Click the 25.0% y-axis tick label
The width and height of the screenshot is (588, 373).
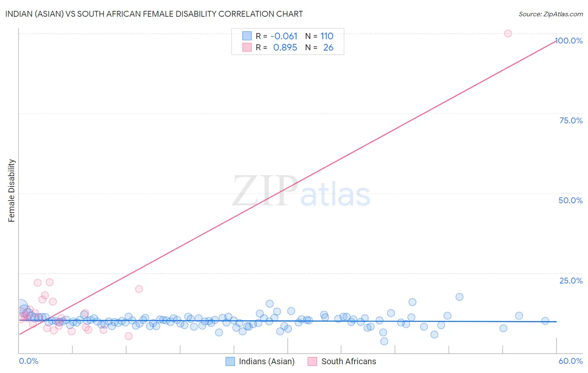coord(571,281)
